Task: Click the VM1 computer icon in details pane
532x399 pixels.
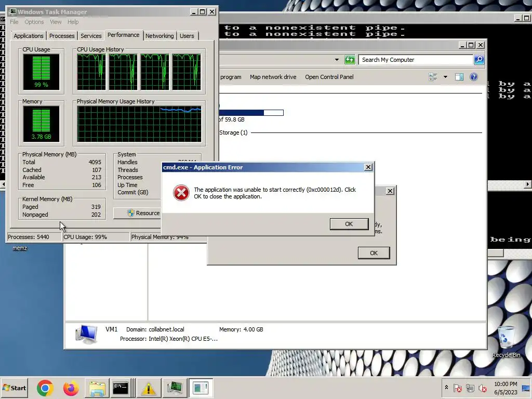Action: (x=86, y=334)
